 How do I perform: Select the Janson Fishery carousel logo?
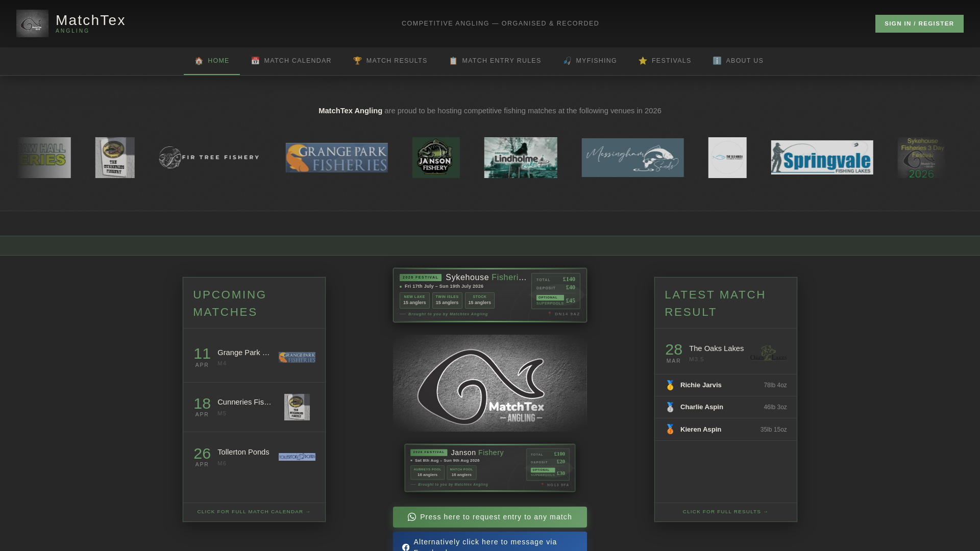click(x=436, y=158)
